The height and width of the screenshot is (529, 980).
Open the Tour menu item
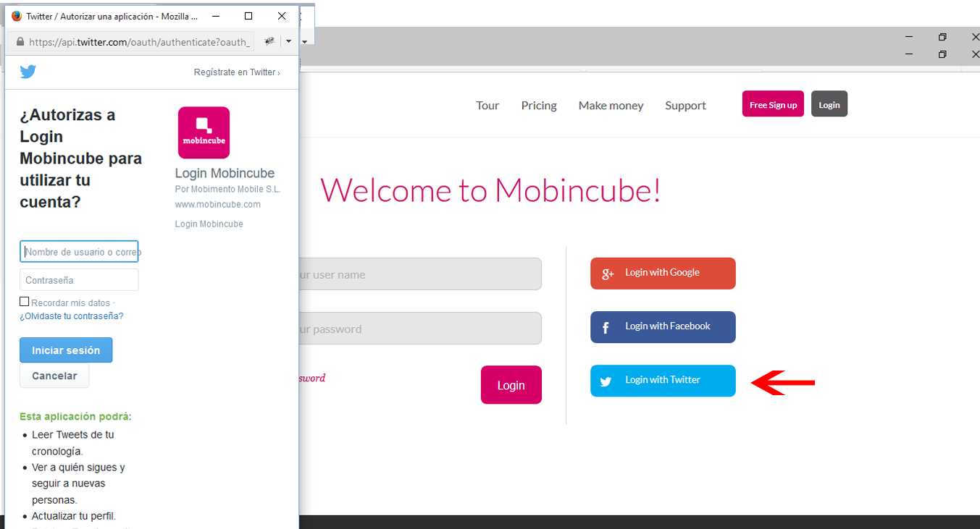487,106
